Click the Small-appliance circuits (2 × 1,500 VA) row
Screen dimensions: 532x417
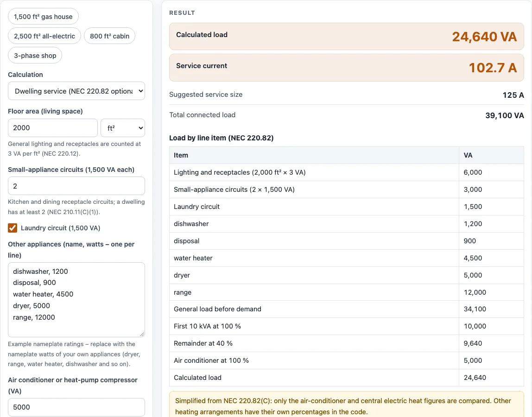347,190
